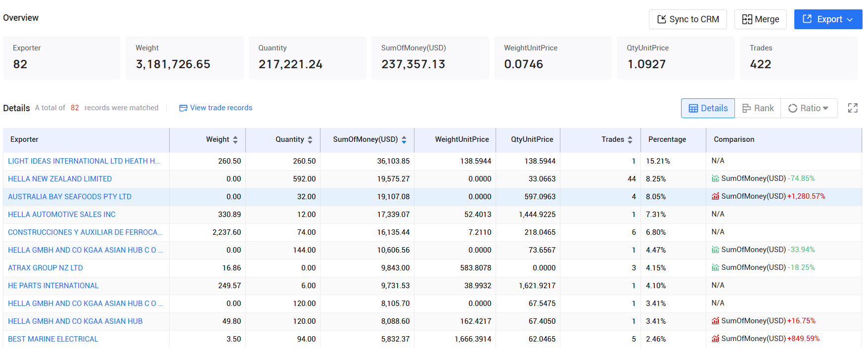Click the WeightUnitPrice 0.0746 overview card

coord(553,58)
